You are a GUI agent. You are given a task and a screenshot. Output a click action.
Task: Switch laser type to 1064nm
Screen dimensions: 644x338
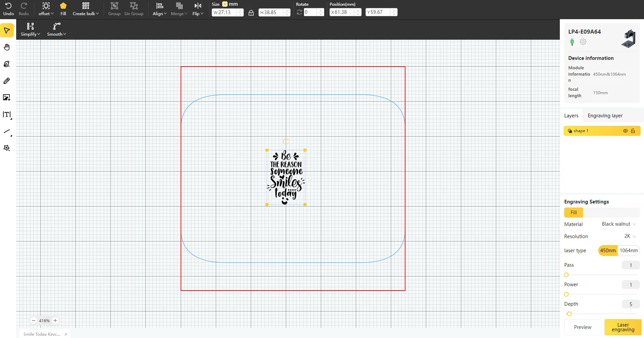click(629, 251)
